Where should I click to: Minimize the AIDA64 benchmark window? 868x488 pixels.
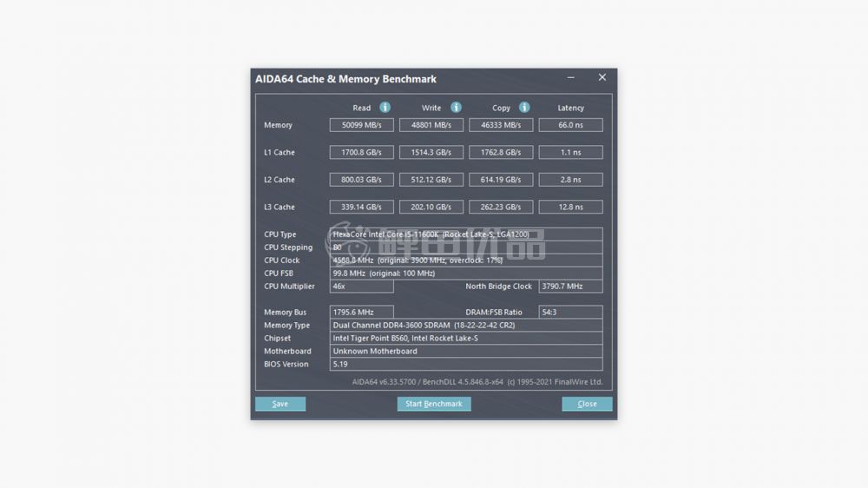[571, 77]
